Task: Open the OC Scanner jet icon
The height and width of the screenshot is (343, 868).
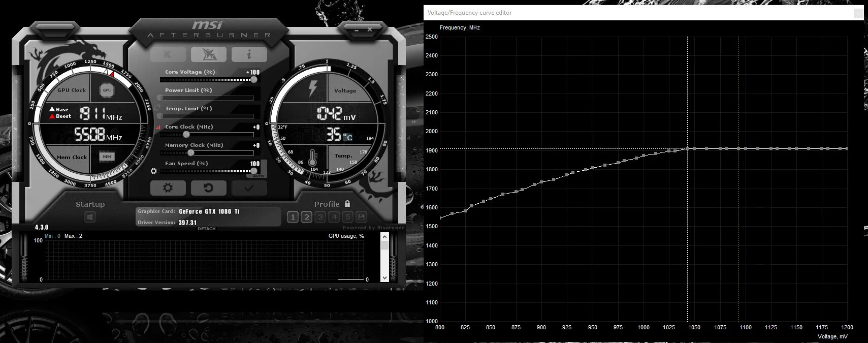Action: tap(208, 54)
